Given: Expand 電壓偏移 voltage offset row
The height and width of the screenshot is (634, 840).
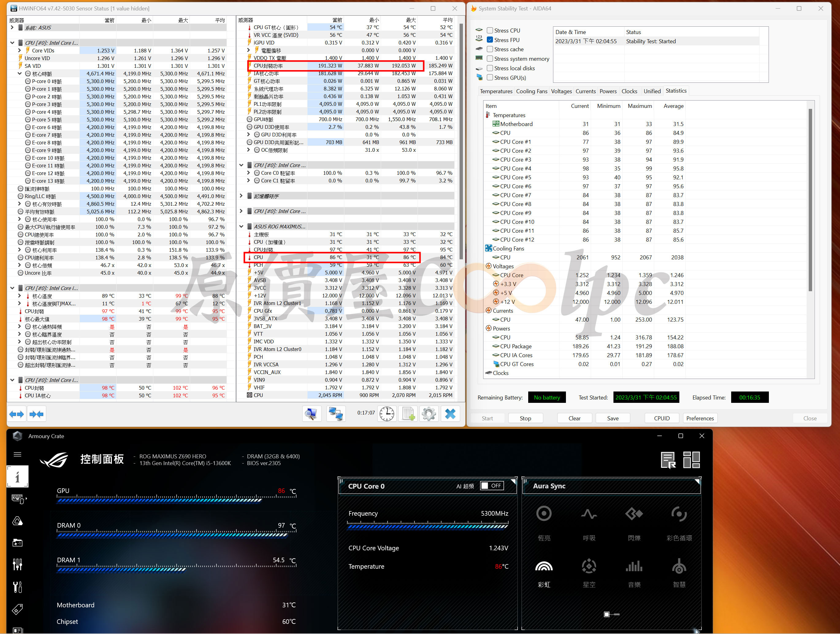Looking at the screenshot, I should tap(248, 50).
